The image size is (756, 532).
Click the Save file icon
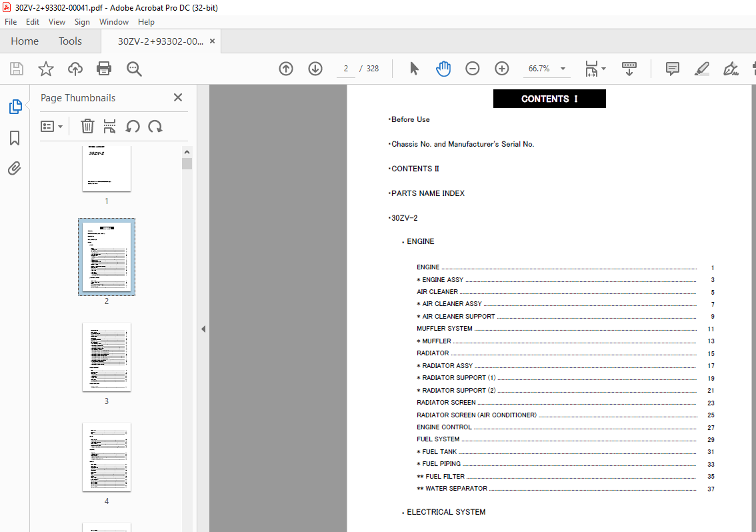click(17, 69)
